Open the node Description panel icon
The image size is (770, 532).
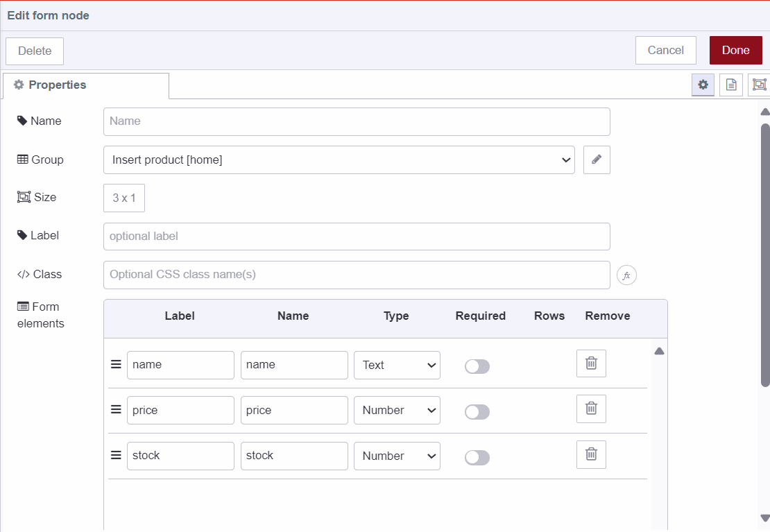click(730, 84)
